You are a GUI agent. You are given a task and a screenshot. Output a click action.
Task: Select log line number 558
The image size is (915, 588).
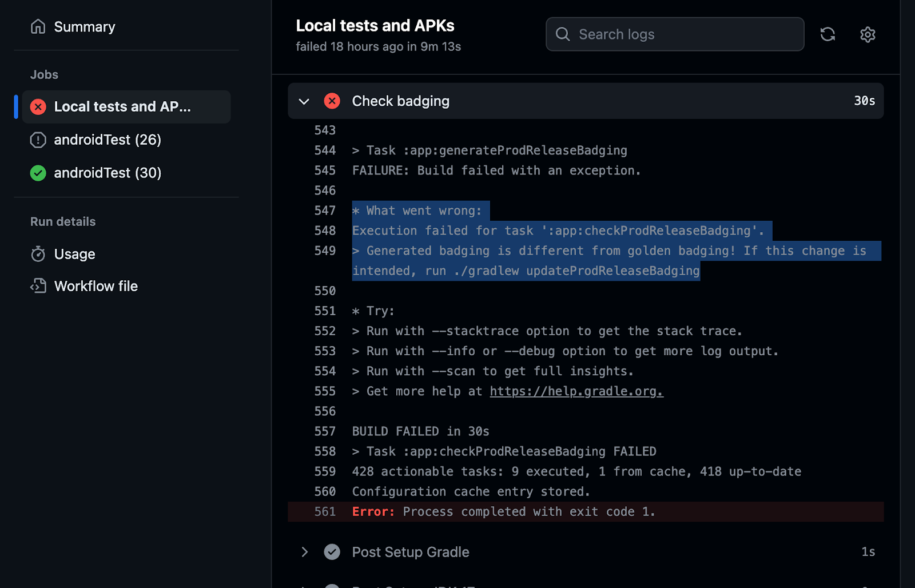click(x=325, y=451)
